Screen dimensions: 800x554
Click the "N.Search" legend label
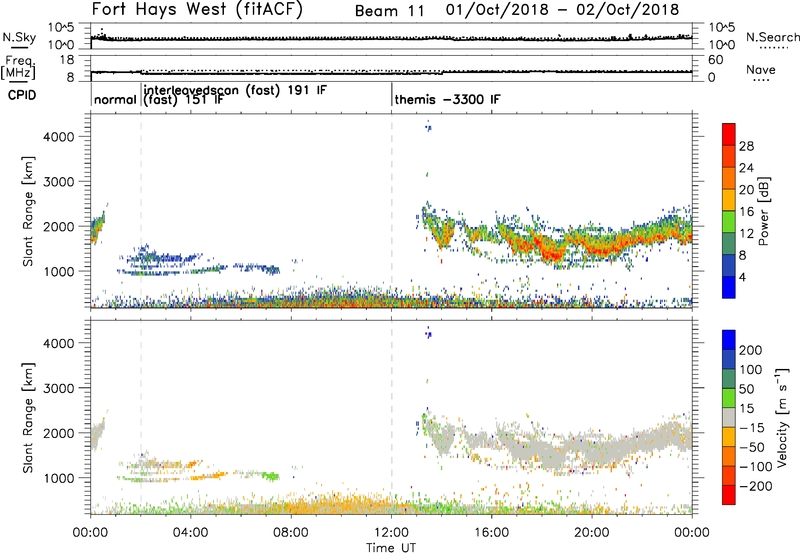pyautogui.click(x=773, y=37)
